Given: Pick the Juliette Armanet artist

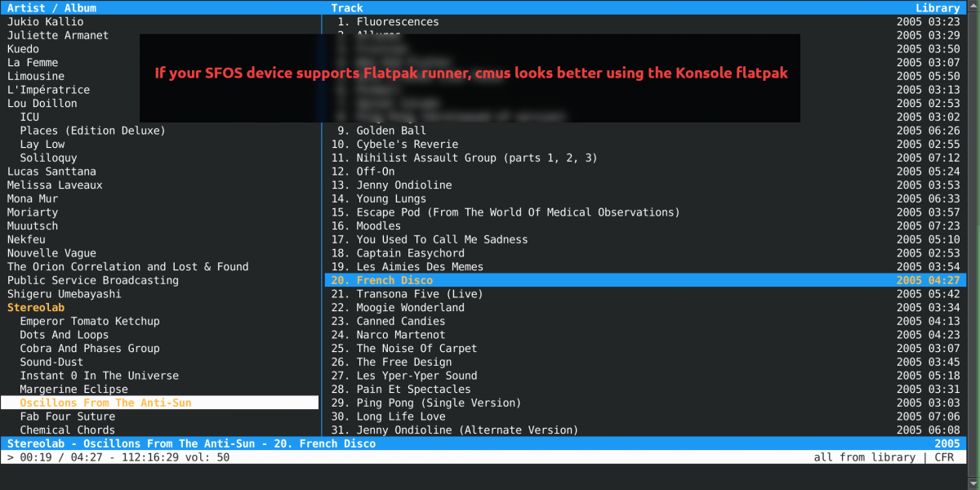Looking at the screenshot, I should (57, 36).
